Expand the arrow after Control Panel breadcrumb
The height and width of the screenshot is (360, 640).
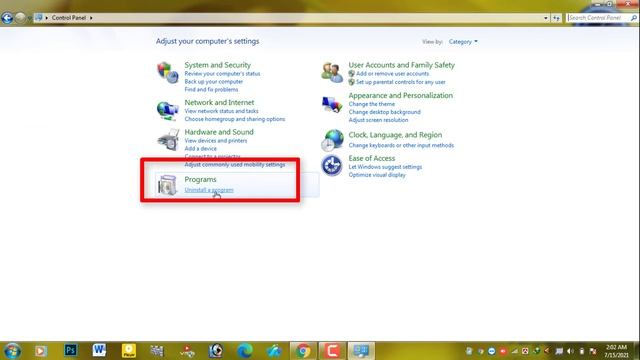(91, 18)
